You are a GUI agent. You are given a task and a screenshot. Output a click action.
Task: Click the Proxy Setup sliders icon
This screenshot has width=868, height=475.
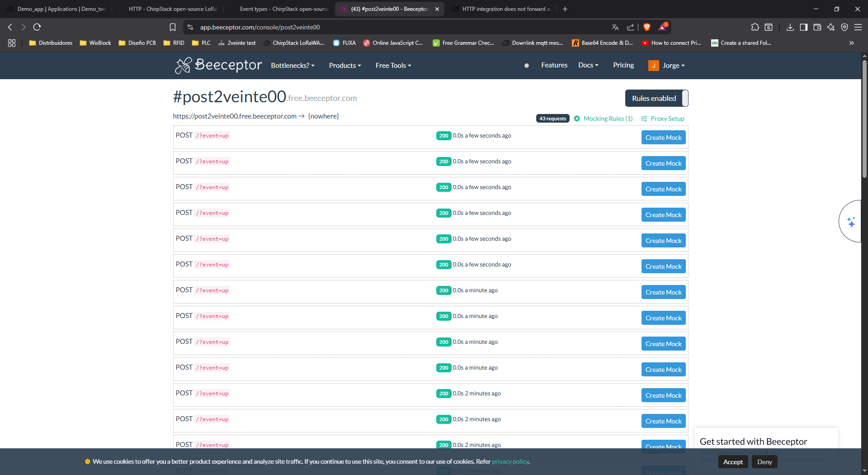(644, 119)
